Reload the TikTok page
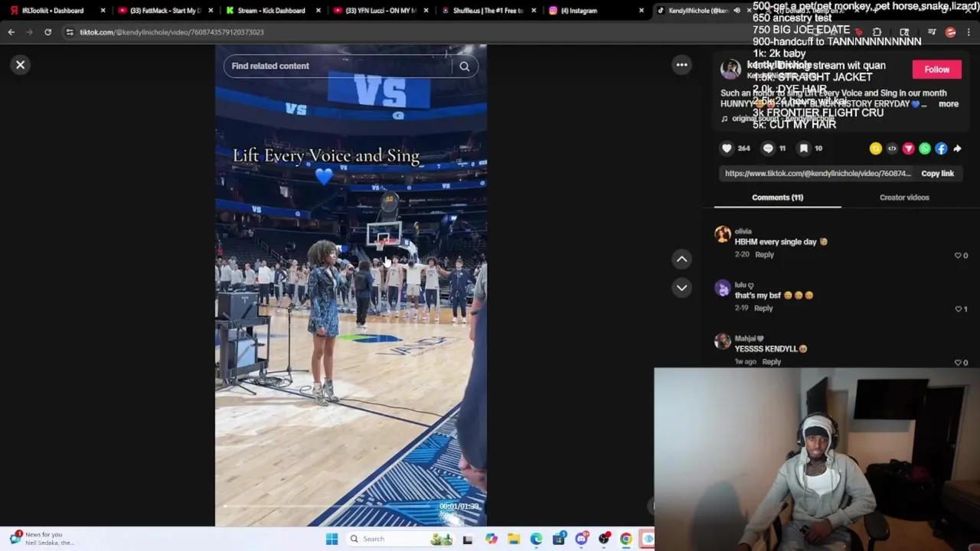Screen dimensions: 980x551 47,32
